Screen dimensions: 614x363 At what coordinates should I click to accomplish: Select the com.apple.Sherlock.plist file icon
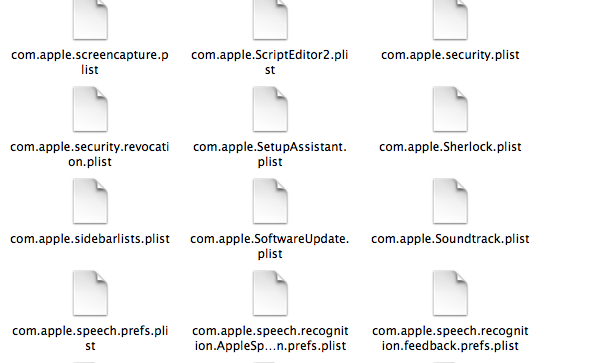pyautogui.click(x=450, y=109)
